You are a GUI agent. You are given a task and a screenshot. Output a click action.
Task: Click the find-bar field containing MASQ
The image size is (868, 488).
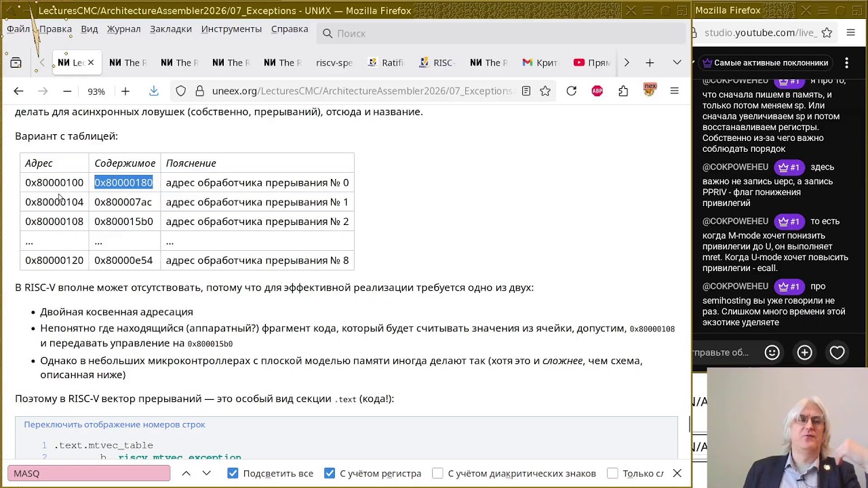click(x=90, y=473)
